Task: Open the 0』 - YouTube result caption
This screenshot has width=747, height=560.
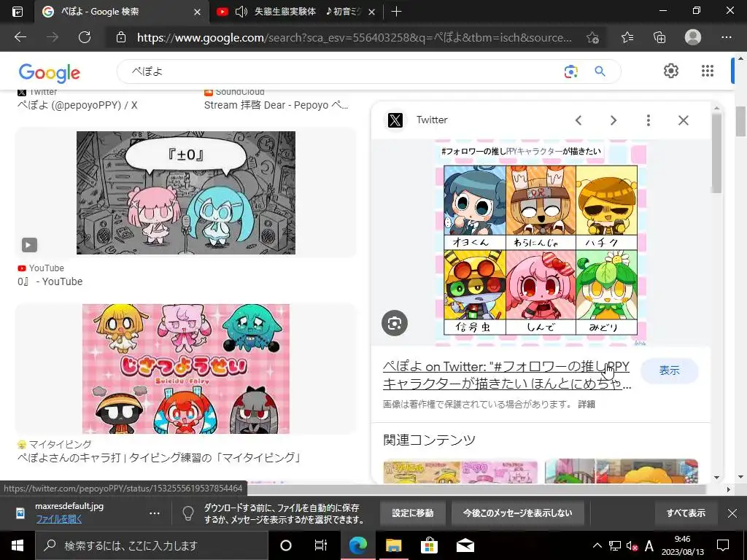Action: point(50,281)
